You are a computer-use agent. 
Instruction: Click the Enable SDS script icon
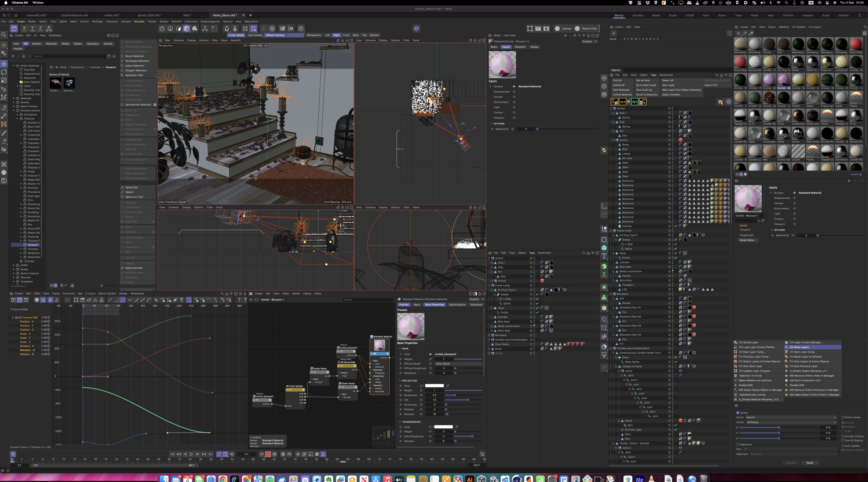(x=736, y=385)
